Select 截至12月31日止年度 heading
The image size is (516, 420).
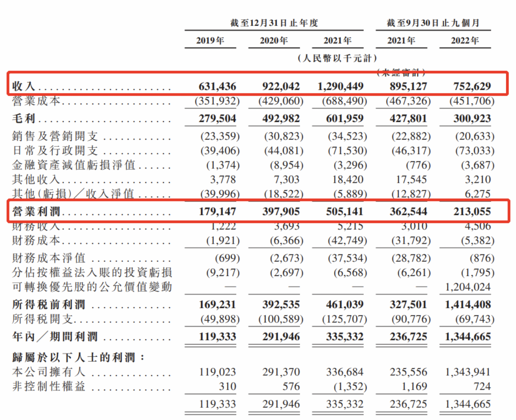[274, 23]
